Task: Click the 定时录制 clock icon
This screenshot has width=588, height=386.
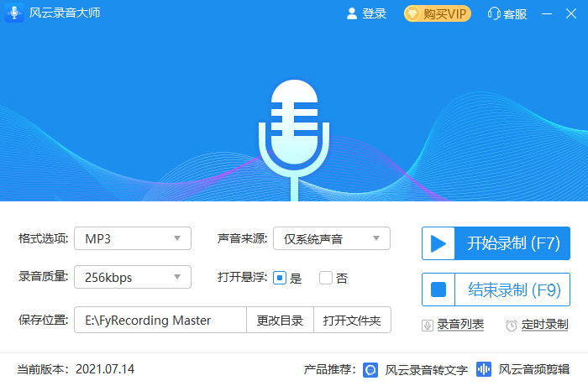Action: point(512,325)
